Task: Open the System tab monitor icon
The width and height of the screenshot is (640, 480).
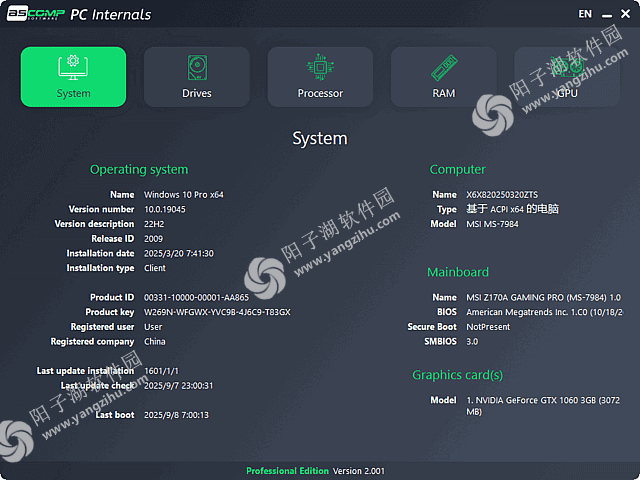Action: click(73, 67)
